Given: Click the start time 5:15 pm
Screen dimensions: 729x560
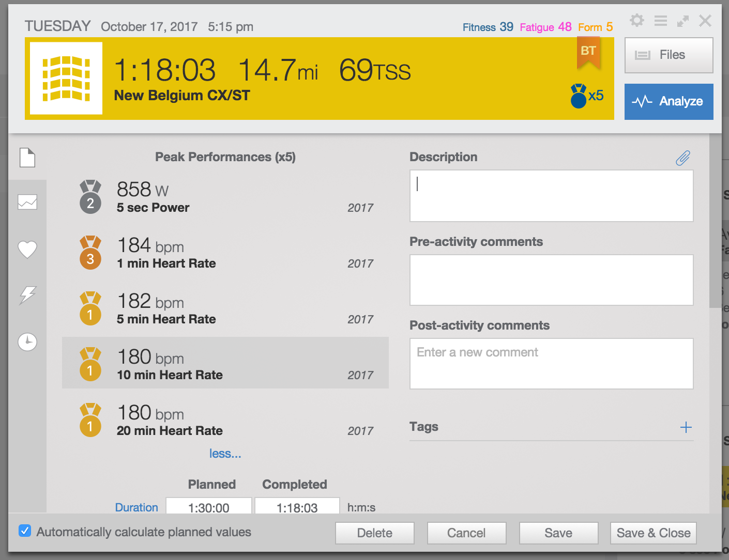Looking at the screenshot, I should point(231,27).
